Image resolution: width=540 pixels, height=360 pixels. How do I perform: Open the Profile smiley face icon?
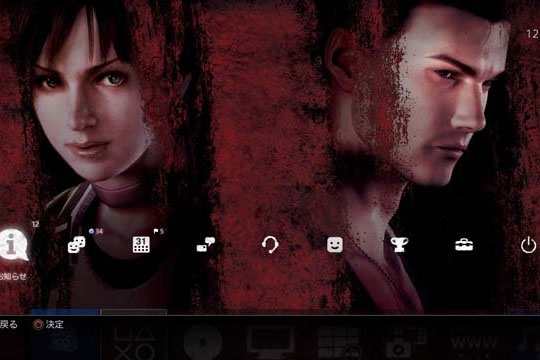click(x=335, y=245)
